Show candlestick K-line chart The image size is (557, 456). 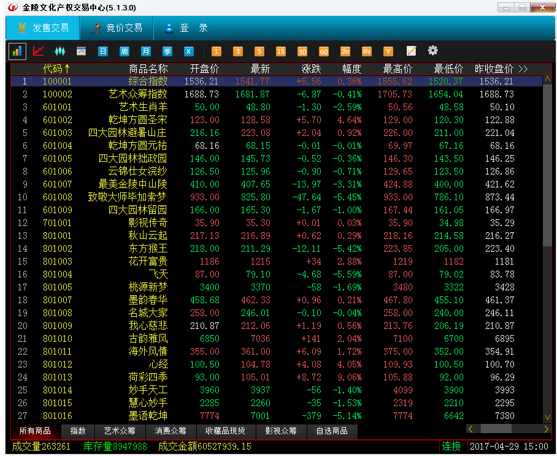[60, 51]
